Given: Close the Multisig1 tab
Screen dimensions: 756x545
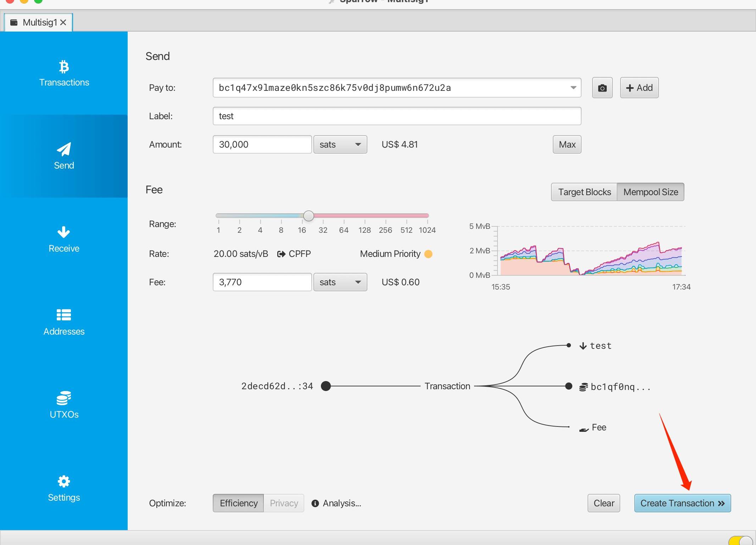Looking at the screenshot, I should coord(63,22).
